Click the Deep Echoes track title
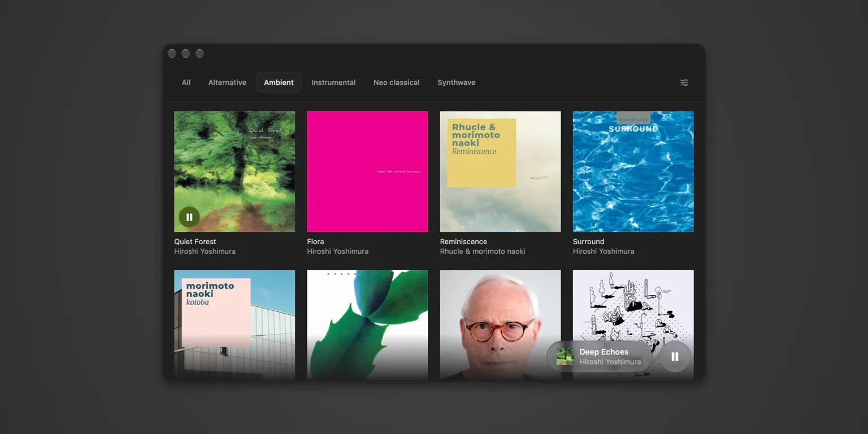Viewport: 868px width, 434px height. click(604, 352)
